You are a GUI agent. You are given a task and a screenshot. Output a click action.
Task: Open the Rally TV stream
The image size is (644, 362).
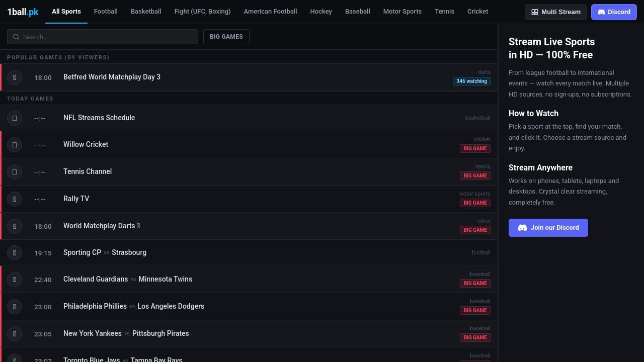249,199
